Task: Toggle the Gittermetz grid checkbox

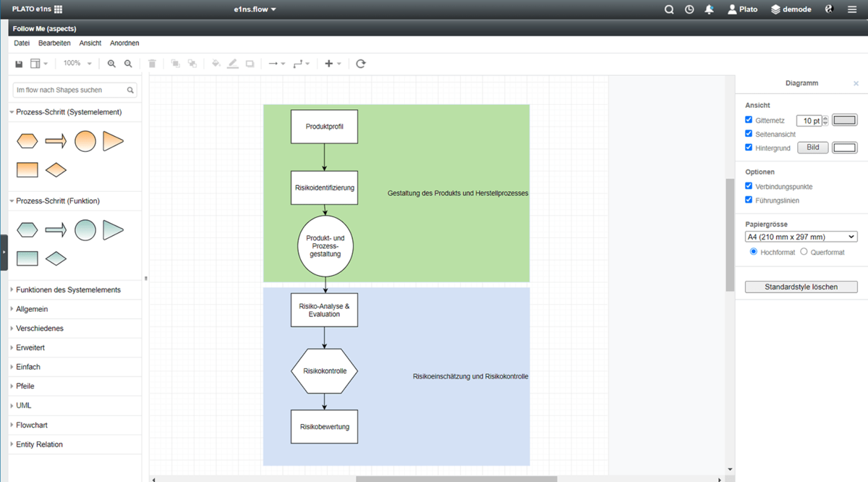Action: click(749, 120)
